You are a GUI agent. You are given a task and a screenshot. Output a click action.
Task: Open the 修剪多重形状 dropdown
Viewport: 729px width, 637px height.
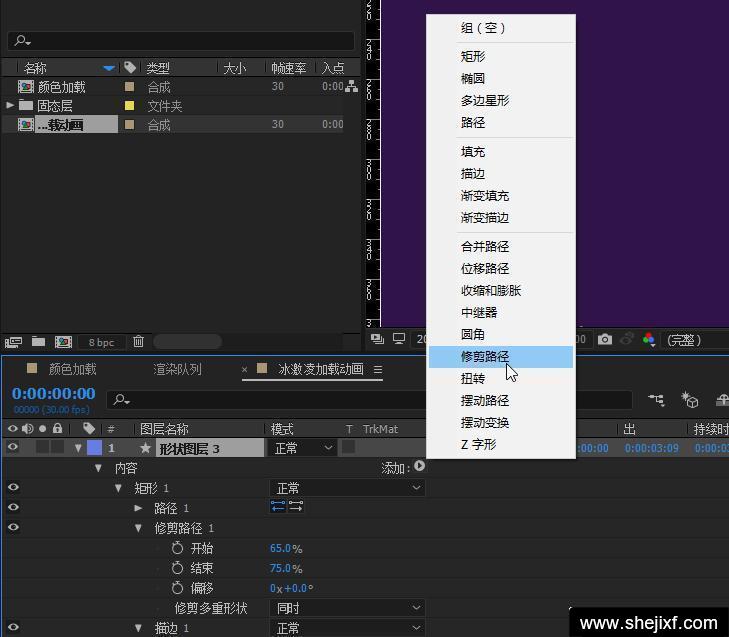pos(347,608)
